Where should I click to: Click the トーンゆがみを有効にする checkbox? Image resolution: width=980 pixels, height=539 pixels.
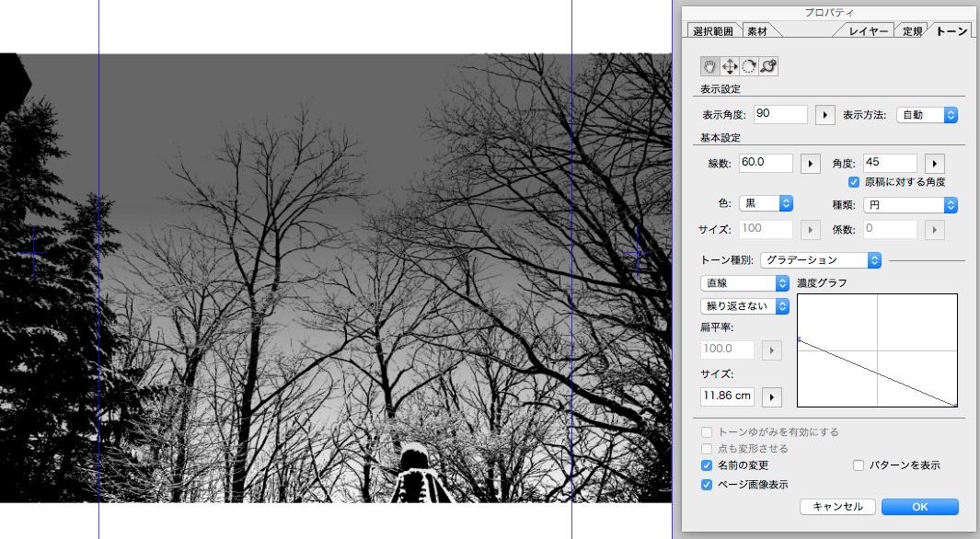pos(707,432)
